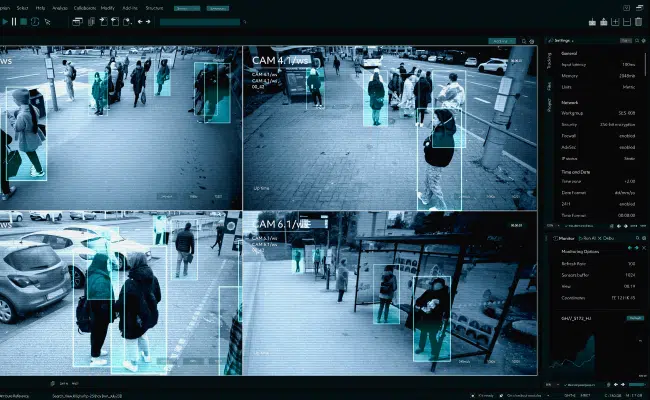Click the Memory value 2048mb
Viewport: 650px width, 400px height.
click(627, 76)
